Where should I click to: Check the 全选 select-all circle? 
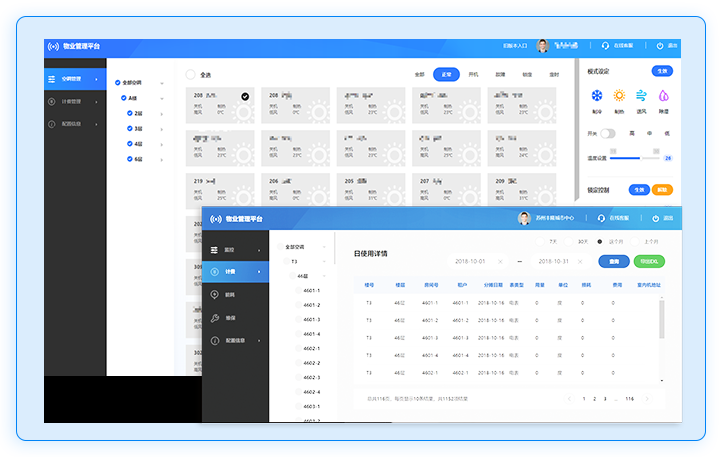(190, 74)
